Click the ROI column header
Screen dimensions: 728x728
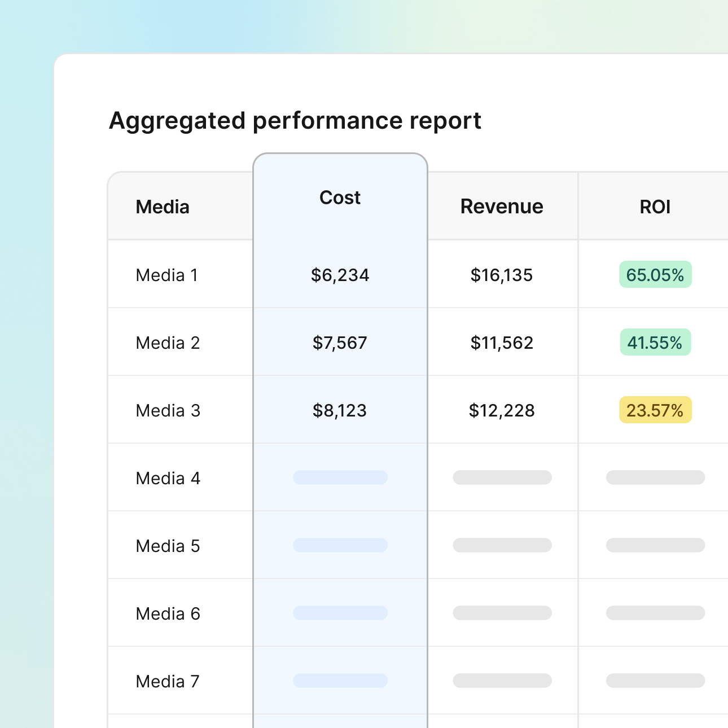[654, 207]
